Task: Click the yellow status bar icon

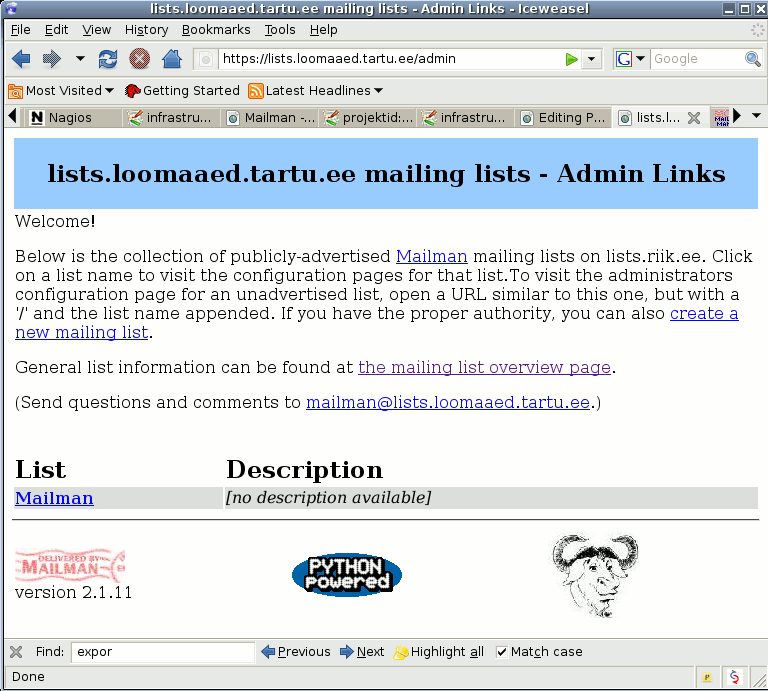Action: point(706,678)
